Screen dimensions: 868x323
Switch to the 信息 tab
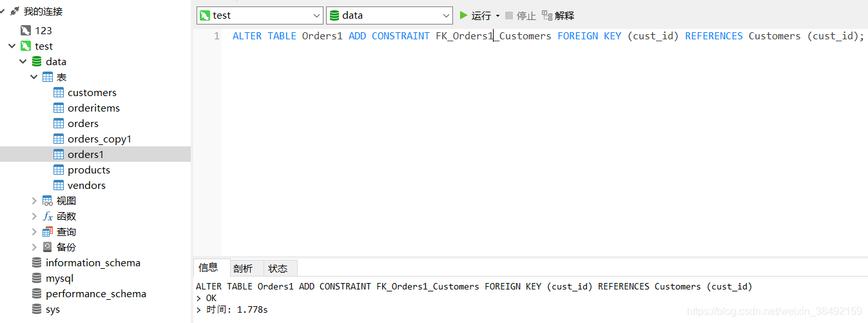pos(208,268)
